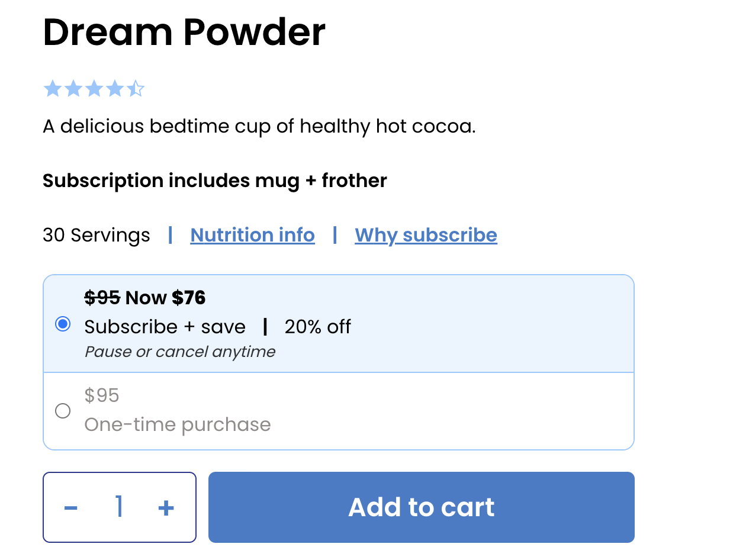The image size is (733, 560).
Task: Click the fourth rating star
Action: (115, 89)
